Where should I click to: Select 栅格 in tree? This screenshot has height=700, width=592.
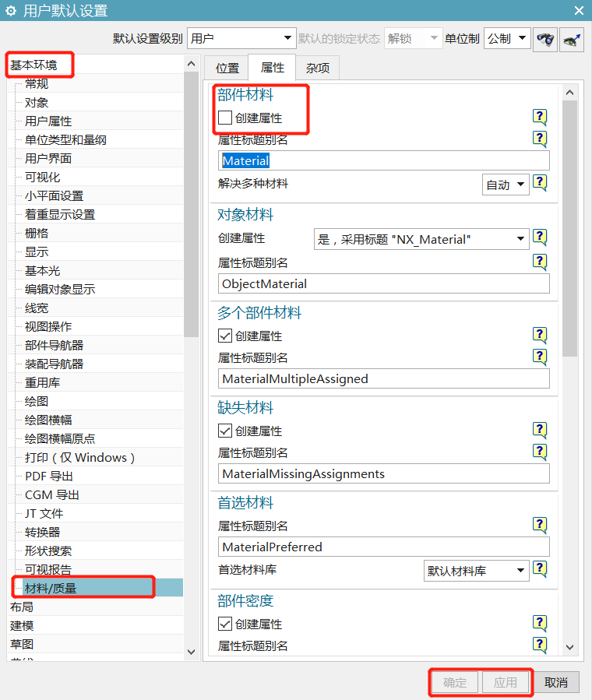pos(36,233)
